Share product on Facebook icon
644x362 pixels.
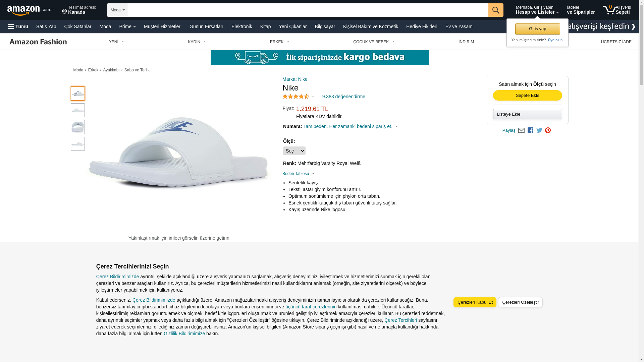pos(530,130)
